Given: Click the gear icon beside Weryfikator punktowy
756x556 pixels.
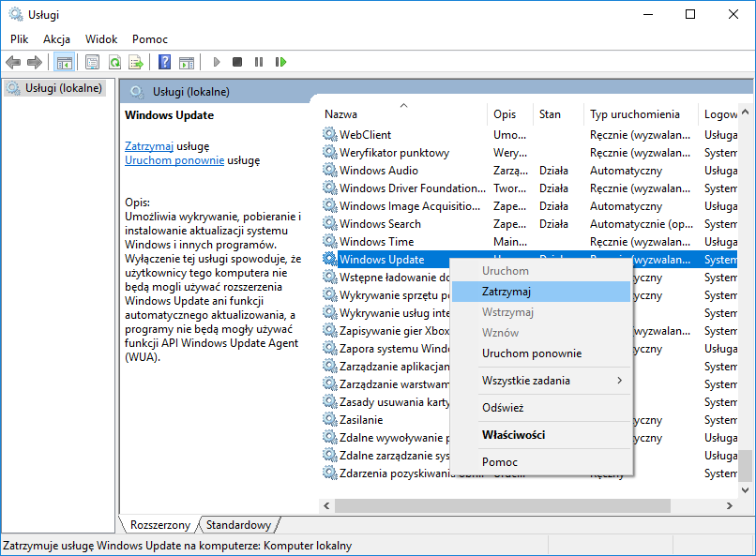Looking at the screenshot, I should point(330,152).
